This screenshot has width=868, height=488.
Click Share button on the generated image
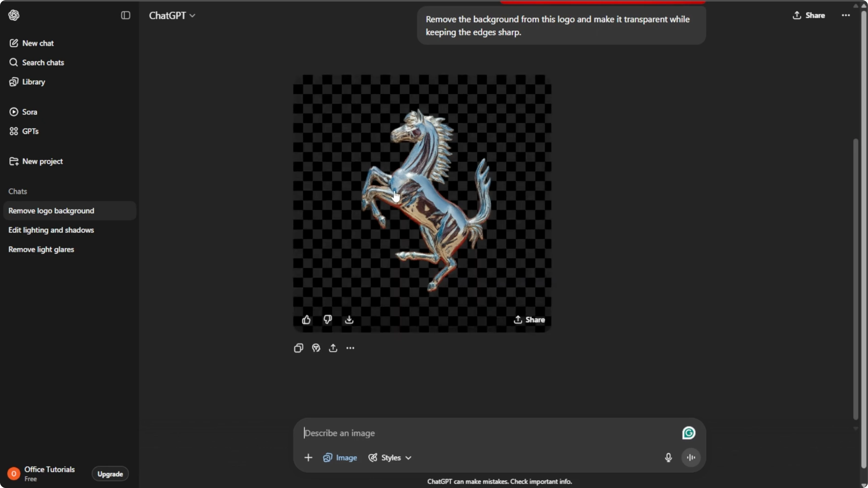point(529,320)
